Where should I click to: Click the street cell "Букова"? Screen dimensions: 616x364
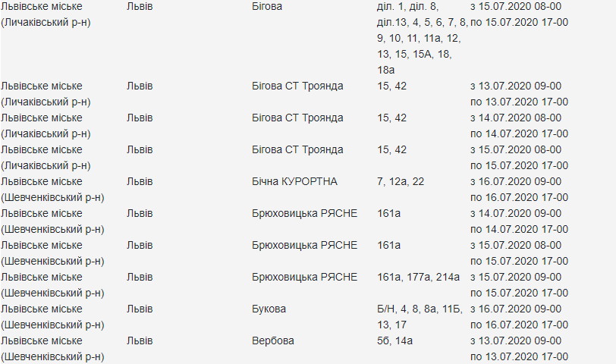(269, 309)
